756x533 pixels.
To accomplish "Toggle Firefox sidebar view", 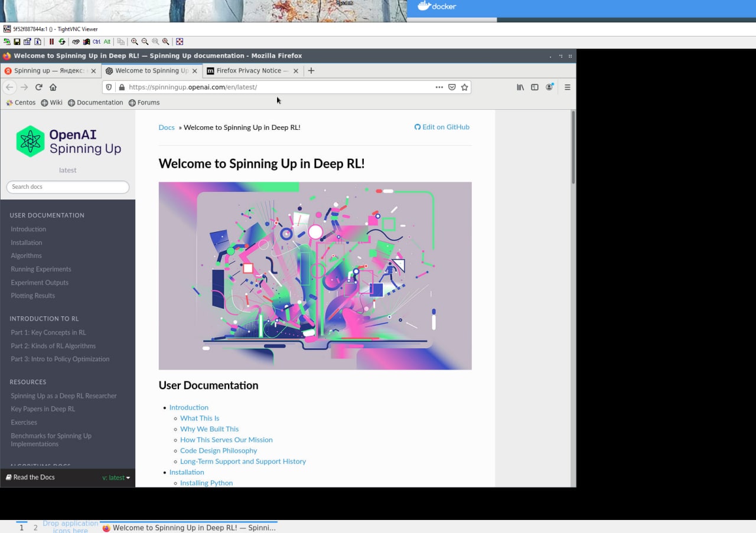I will [x=535, y=87].
